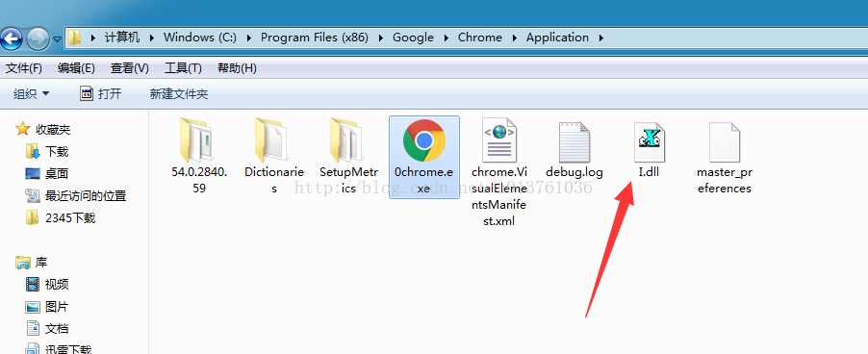Image resolution: width=868 pixels, height=354 pixels.
Task: Go forward with the Forward arrow button
Action: [x=38, y=38]
